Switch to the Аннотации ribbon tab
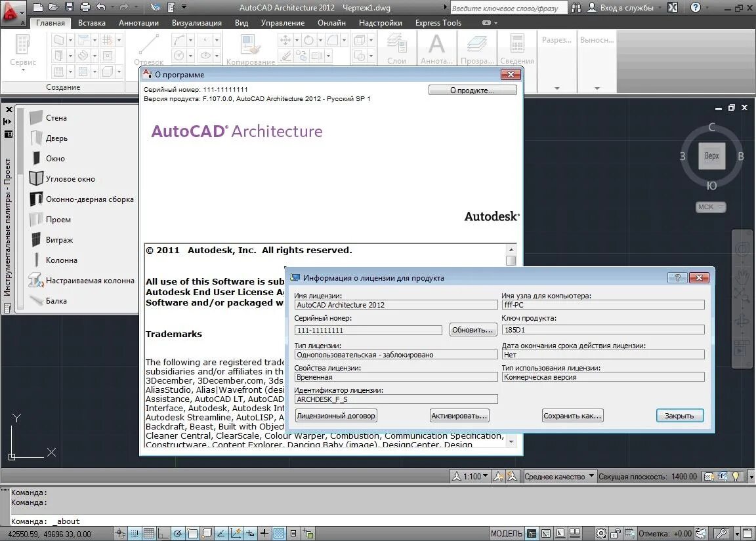Viewport: 756px width, 541px height. tap(138, 23)
